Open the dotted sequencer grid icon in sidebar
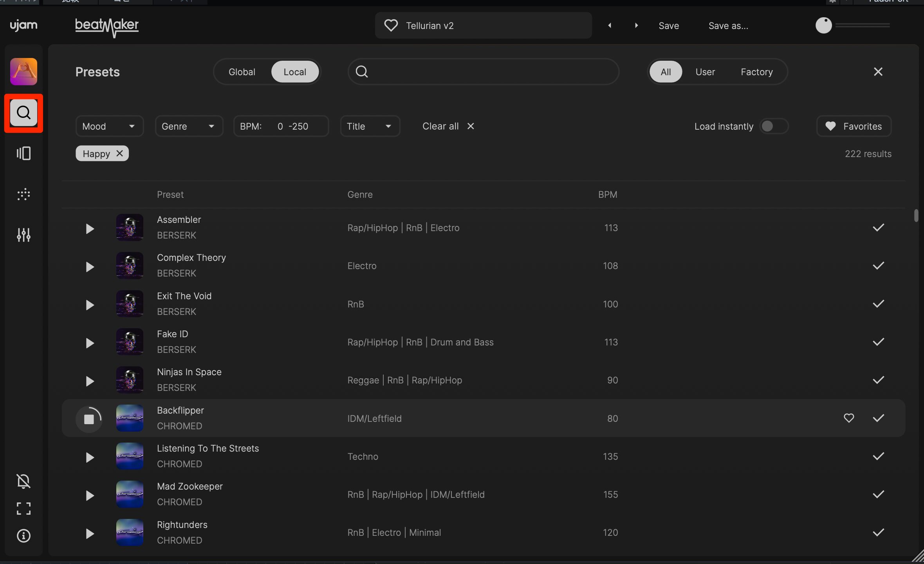 [23, 194]
